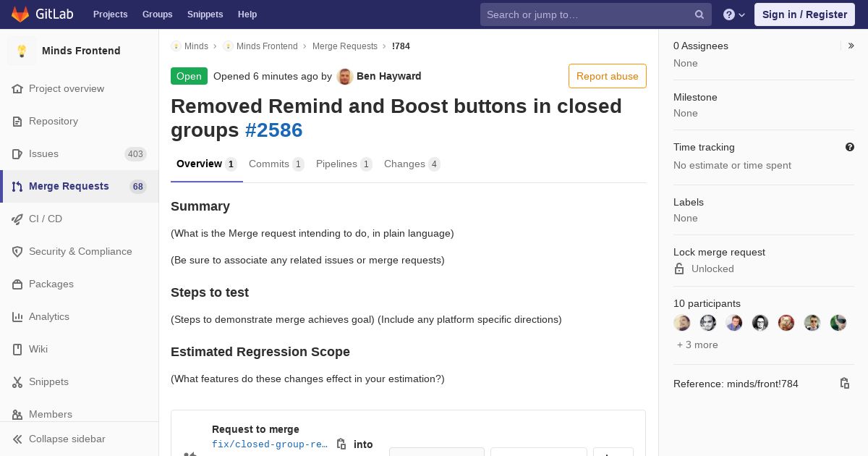Click Time tracking help question icon
This screenshot has width=868, height=456.
850,147
